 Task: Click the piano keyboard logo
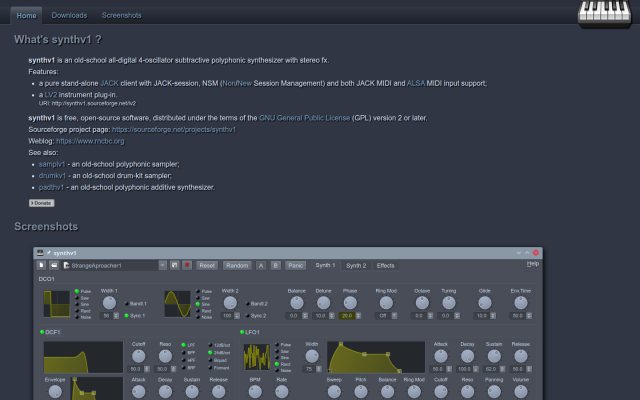point(604,13)
